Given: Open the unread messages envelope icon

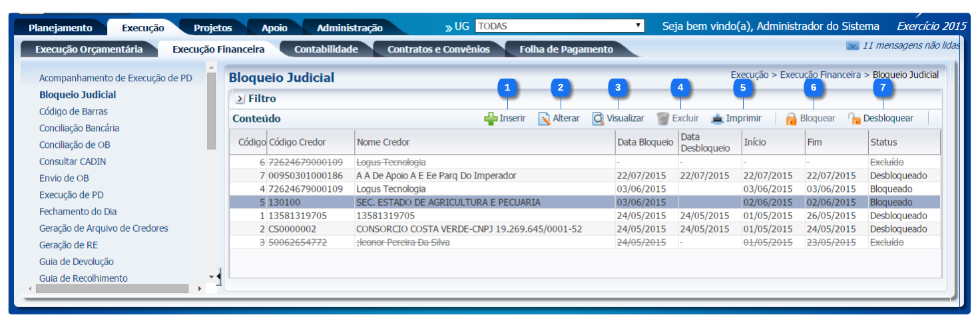Looking at the screenshot, I should pyautogui.click(x=852, y=46).
